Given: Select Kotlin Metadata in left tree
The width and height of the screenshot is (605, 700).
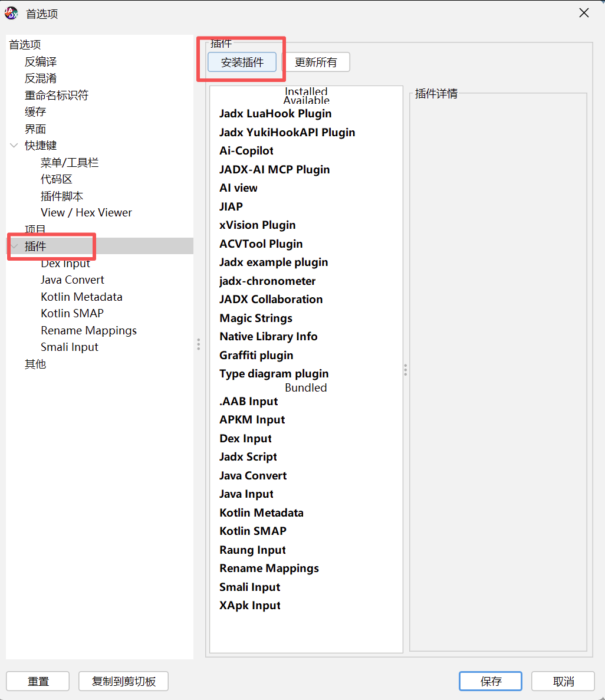Looking at the screenshot, I should pyautogui.click(x=81, y=297).
